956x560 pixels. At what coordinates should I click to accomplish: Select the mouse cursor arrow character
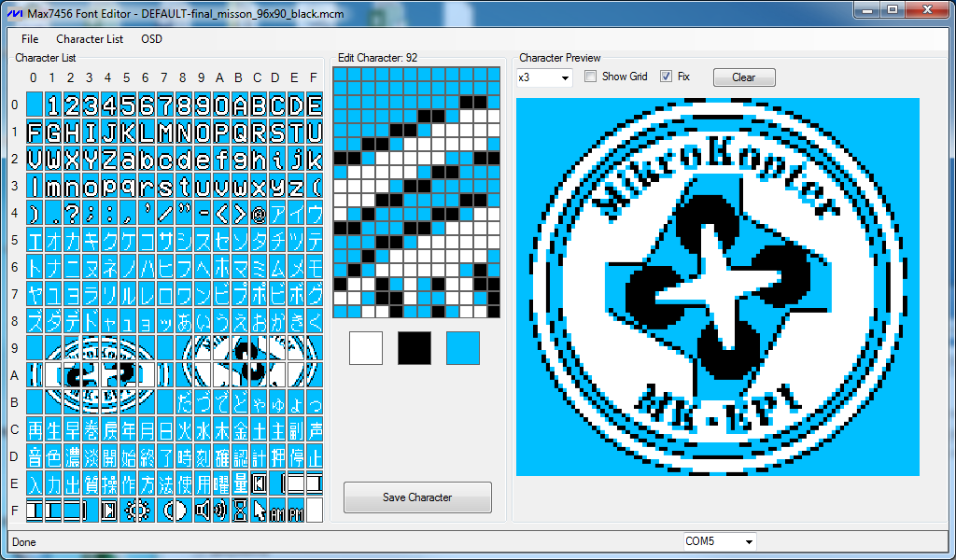click(x=259, y=511)
